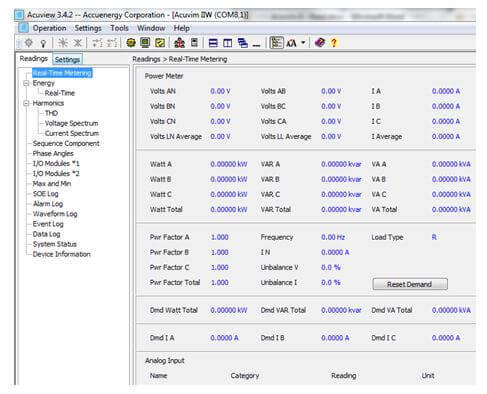Open Current Spectrum in the tree

point(72,133)
